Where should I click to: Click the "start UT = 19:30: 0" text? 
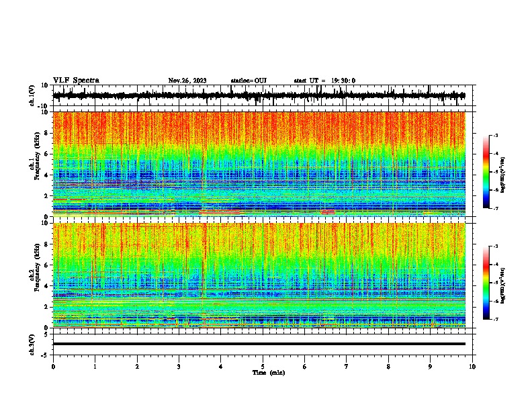324,81
